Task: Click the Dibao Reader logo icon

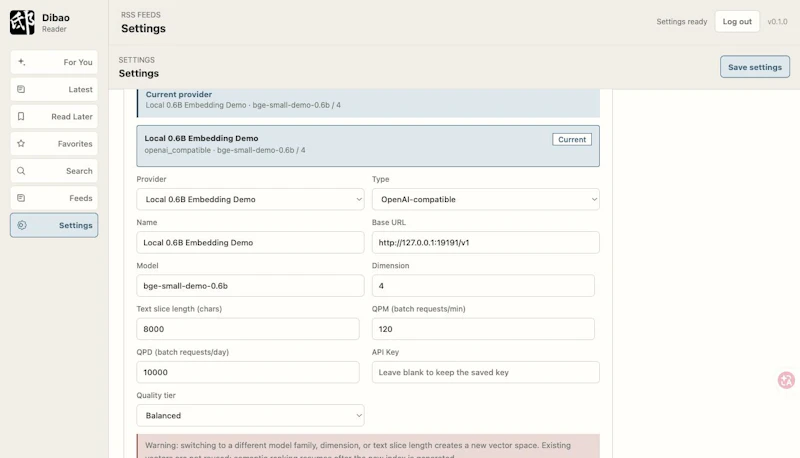Action: coord(22,23)
